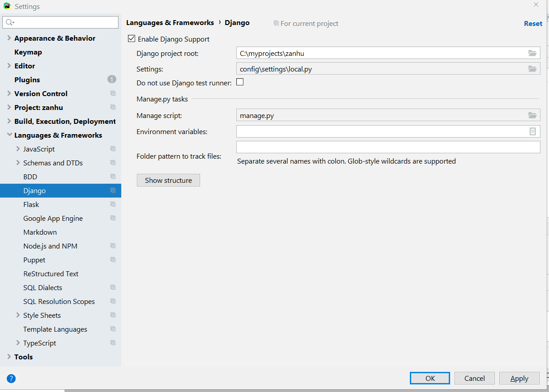Close the Settings dialog
The image size is (549, 392).
pos(536,4)
